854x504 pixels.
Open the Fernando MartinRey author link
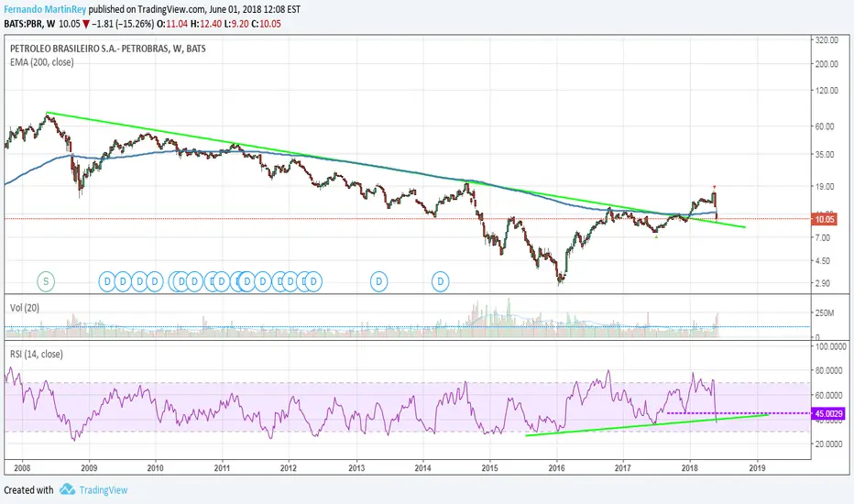coord(45,9)
